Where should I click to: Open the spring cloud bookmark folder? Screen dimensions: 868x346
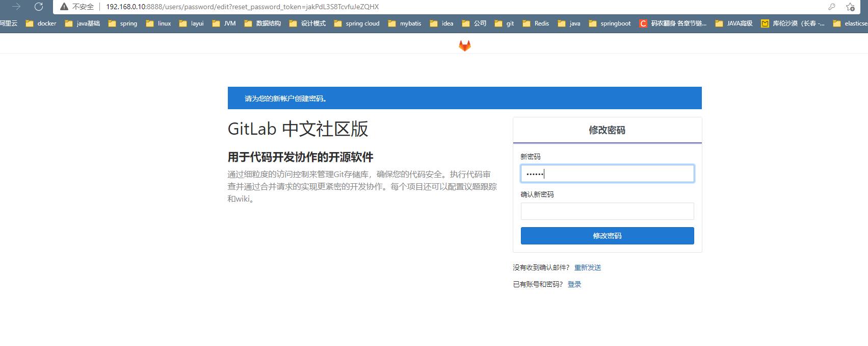pyautogui.click(x=357, y=23)
